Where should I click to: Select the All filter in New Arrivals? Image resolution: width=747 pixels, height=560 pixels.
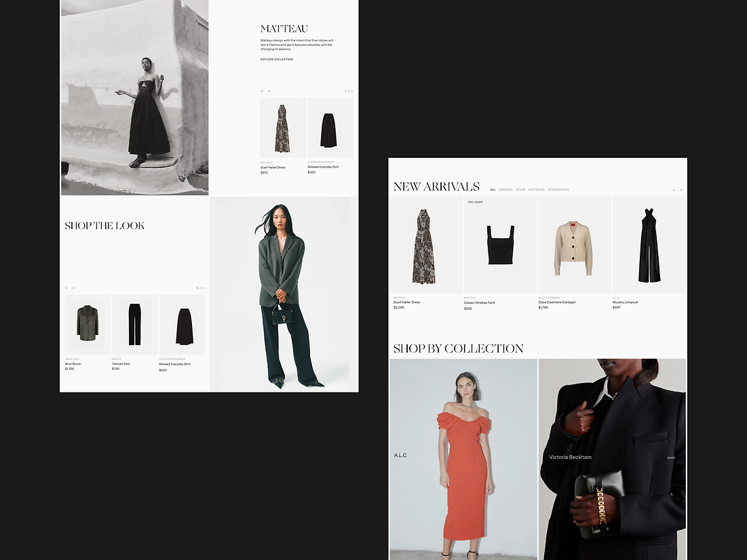point(493,190)
